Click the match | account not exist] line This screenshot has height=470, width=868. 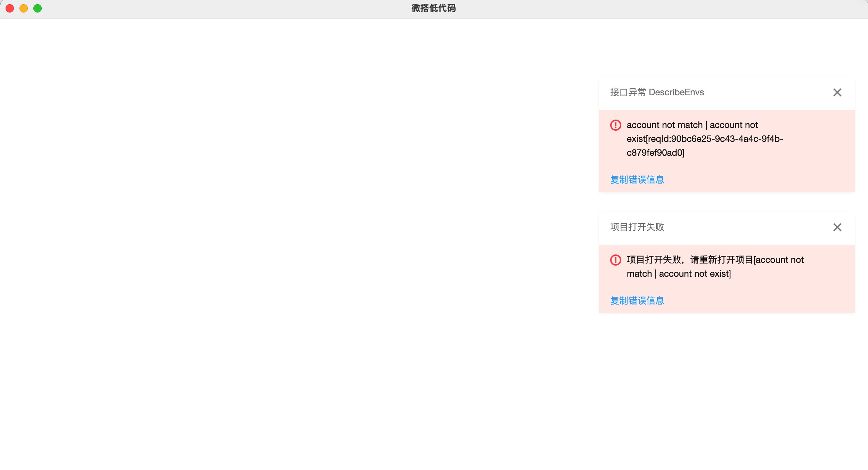(679, 274)
